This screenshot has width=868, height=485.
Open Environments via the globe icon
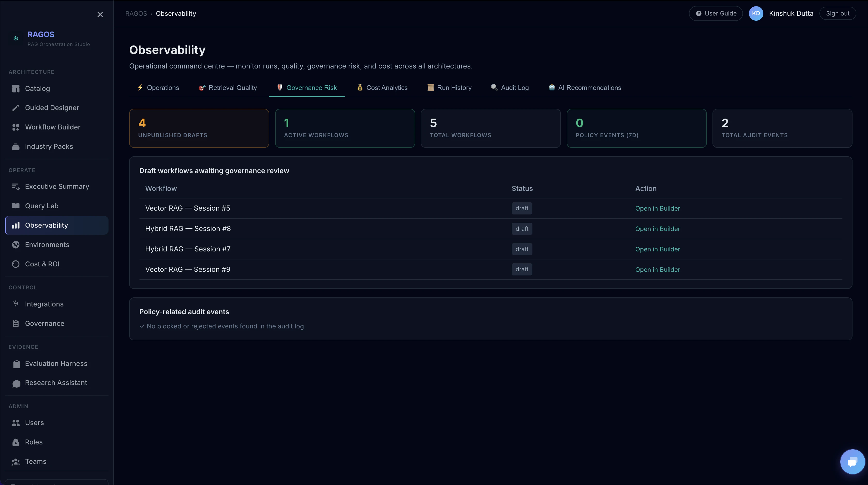coord(16,245)
